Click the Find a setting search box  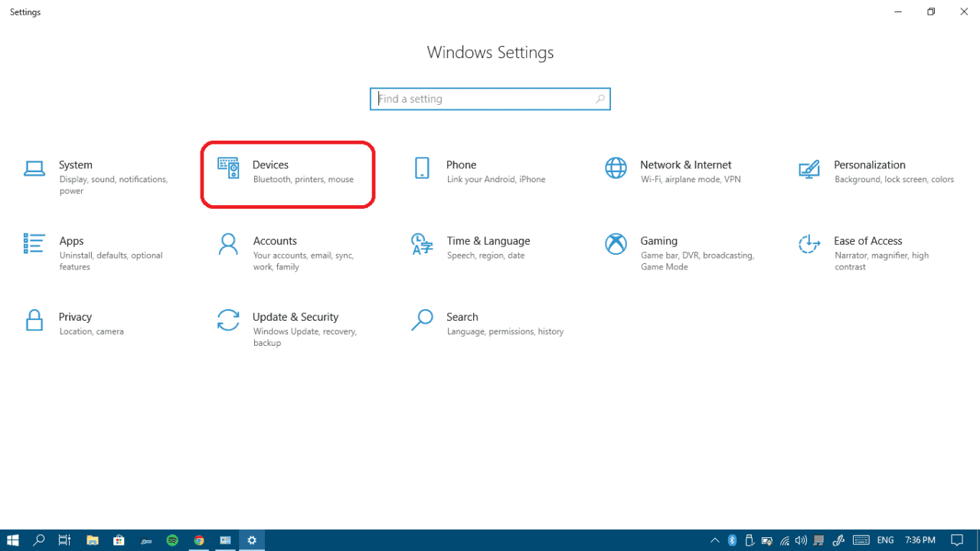490,99
